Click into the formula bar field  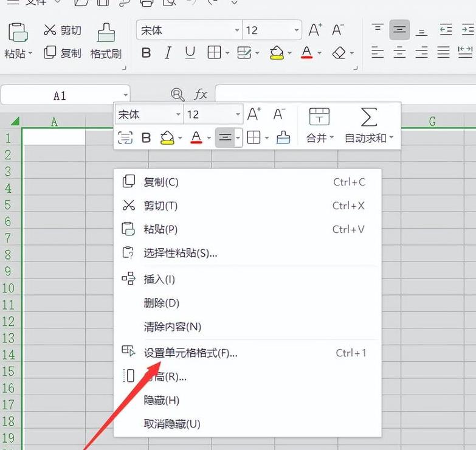(x=345, y=94)
